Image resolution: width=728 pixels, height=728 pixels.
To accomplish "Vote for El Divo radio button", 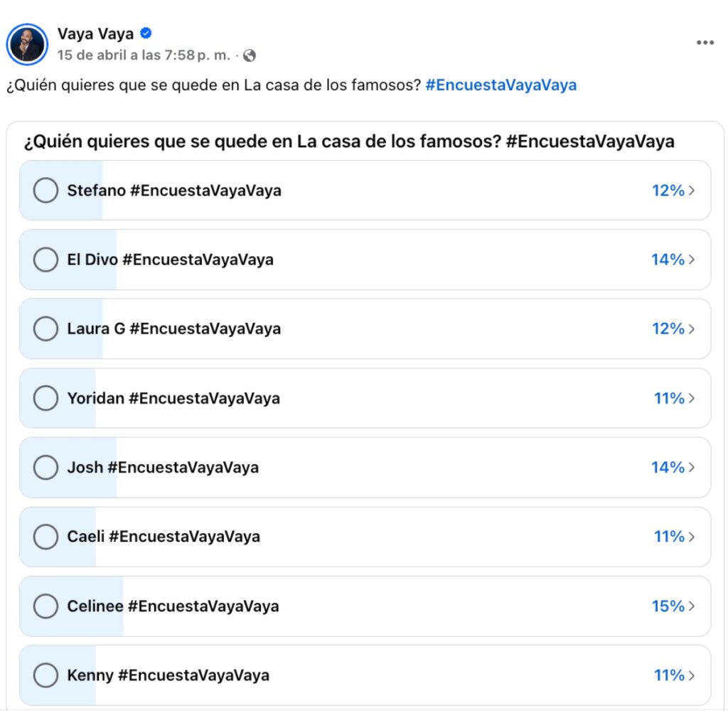I will [x=45, y=259].
